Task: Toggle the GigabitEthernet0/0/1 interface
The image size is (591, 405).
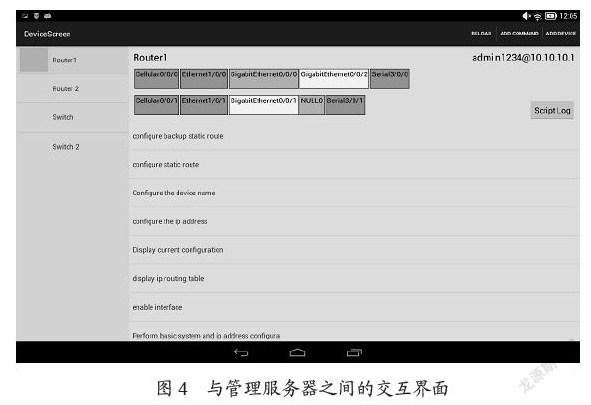Action: [263, 105]
